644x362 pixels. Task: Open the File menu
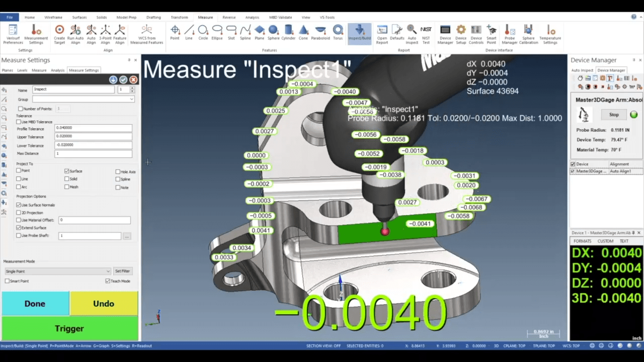click(x=10, y=17)
